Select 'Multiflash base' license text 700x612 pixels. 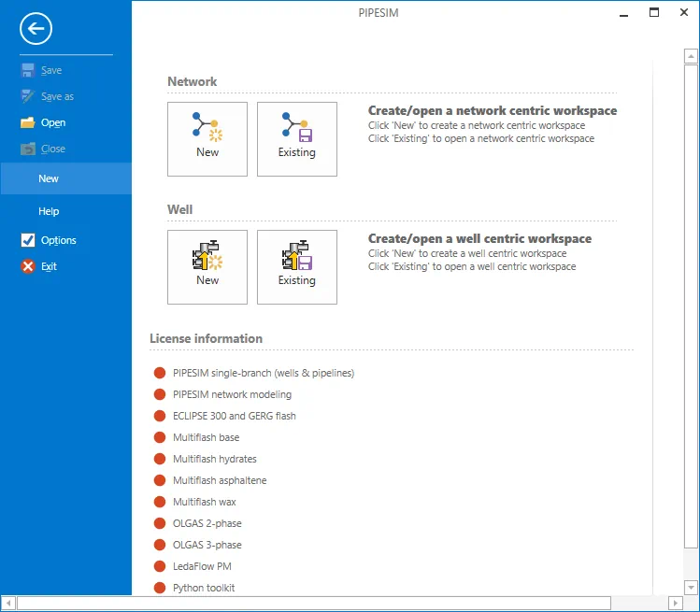coord(207,437)
